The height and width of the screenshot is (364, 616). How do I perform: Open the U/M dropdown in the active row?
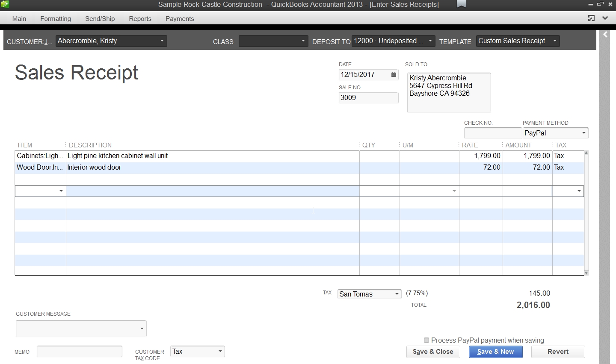pos(454,191)
